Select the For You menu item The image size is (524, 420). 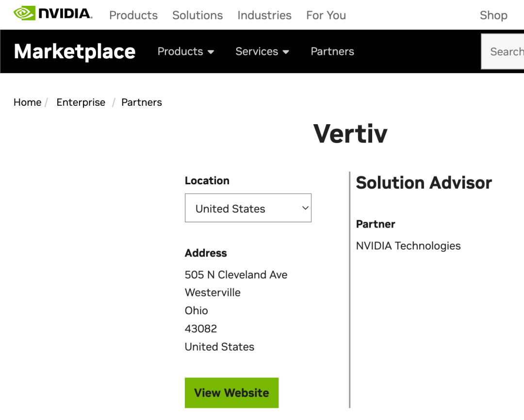pyautogui.click(x=326, y=16)
